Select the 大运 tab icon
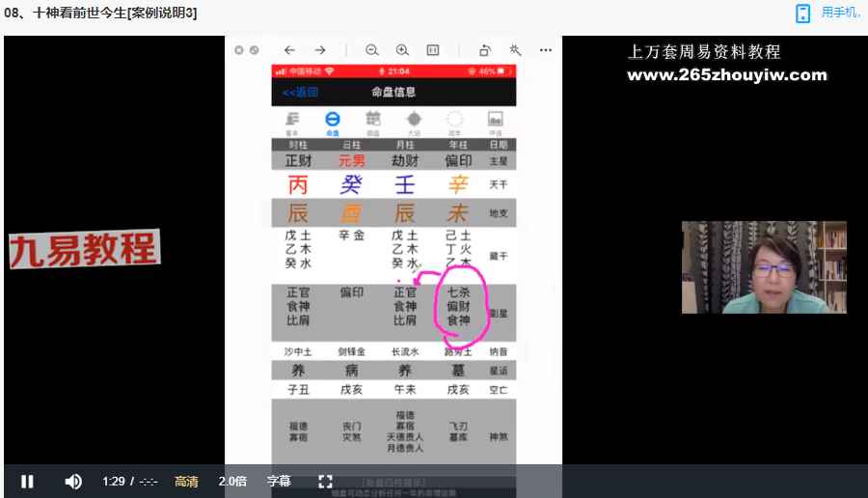Viewport: 868px width, 498px height. point(414,121)
